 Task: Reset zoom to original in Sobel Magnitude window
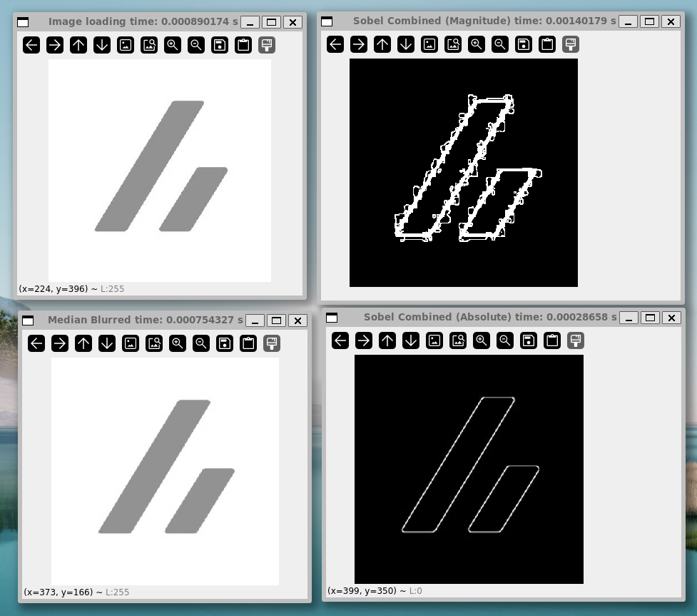point(429,44)
